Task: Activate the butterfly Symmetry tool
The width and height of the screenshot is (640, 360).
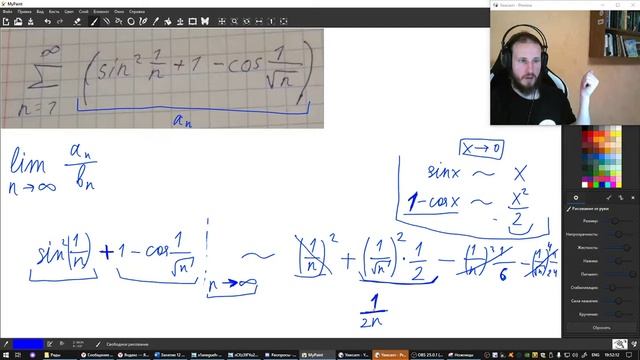Action: coord(205,21)
